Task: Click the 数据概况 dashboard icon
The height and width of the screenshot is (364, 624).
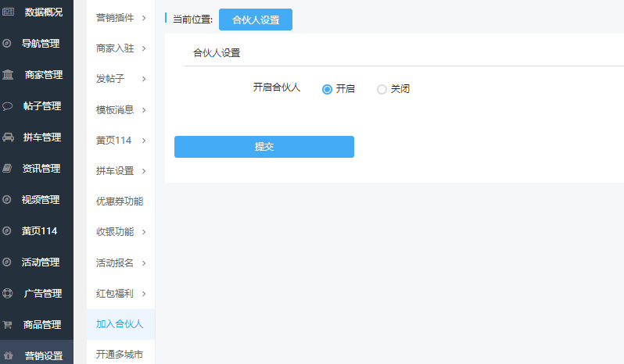Action: pos(8,12)
